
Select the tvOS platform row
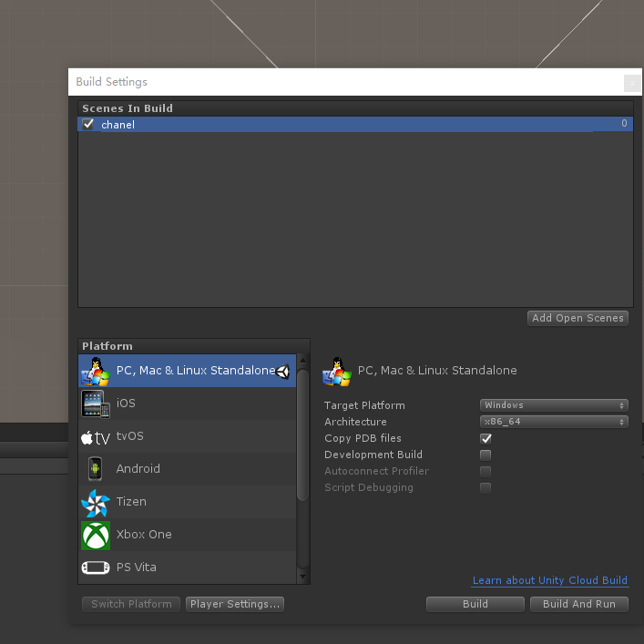(x=188, y=436)
